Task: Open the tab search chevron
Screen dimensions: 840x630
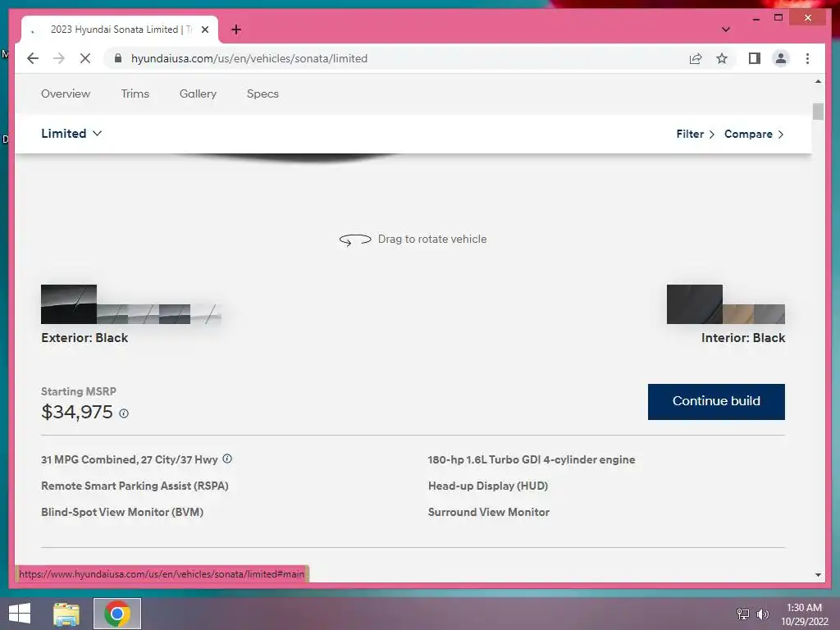Action: (725, 30)
